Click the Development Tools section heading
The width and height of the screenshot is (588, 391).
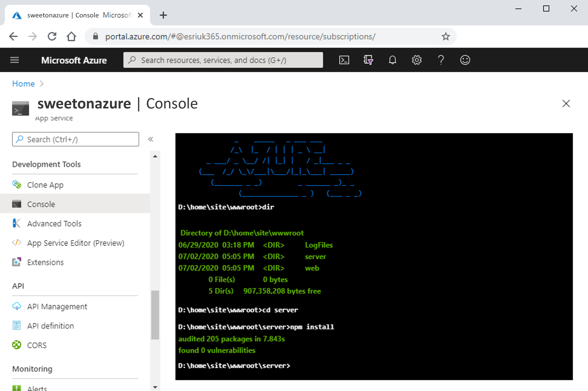(x=46, y=164)
